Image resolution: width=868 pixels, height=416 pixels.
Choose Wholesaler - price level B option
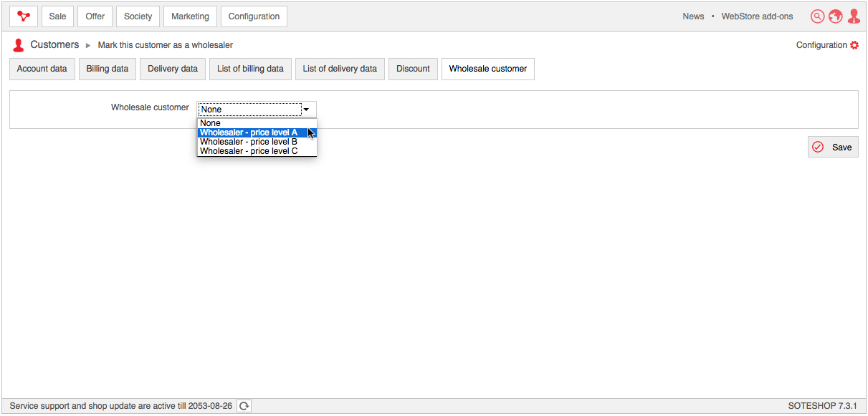point(249,142)
